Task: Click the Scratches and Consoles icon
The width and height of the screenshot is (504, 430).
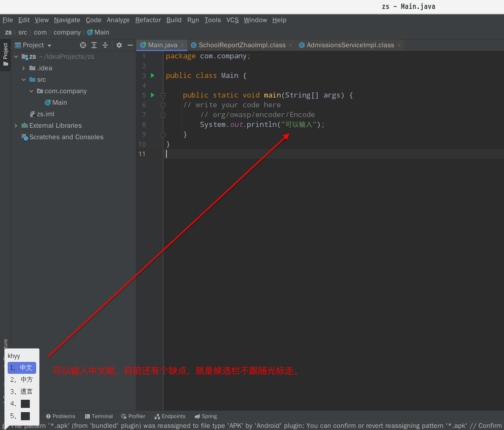Action: [x=25, y=137]
